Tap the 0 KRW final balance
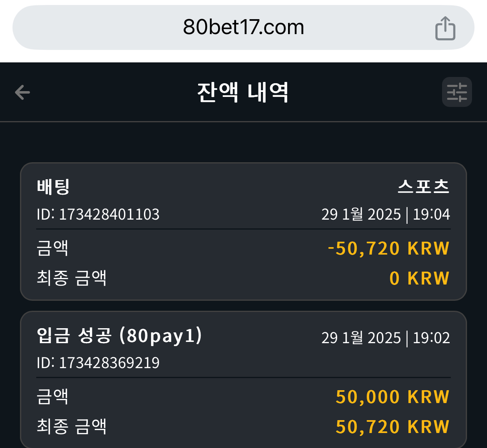Image resolution: width=487 pixels, height=448 pixels. [419, 278]
